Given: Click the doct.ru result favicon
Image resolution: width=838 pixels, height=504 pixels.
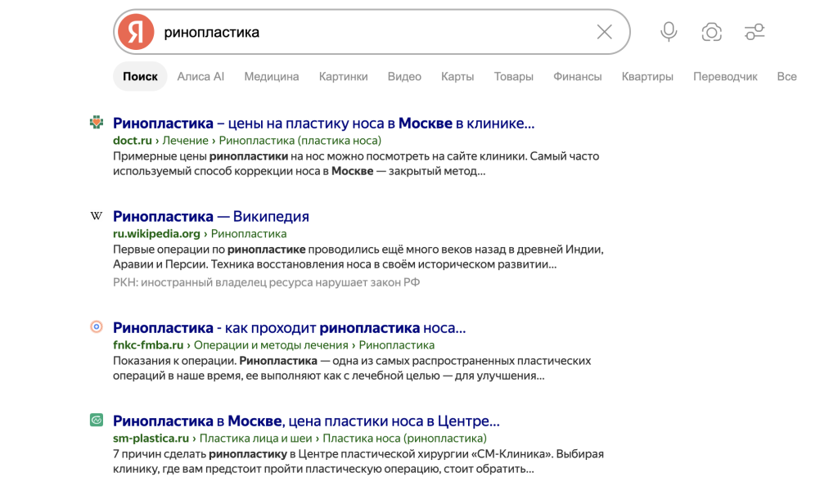Looking at the screenshot, I should (x=97, y=123).
